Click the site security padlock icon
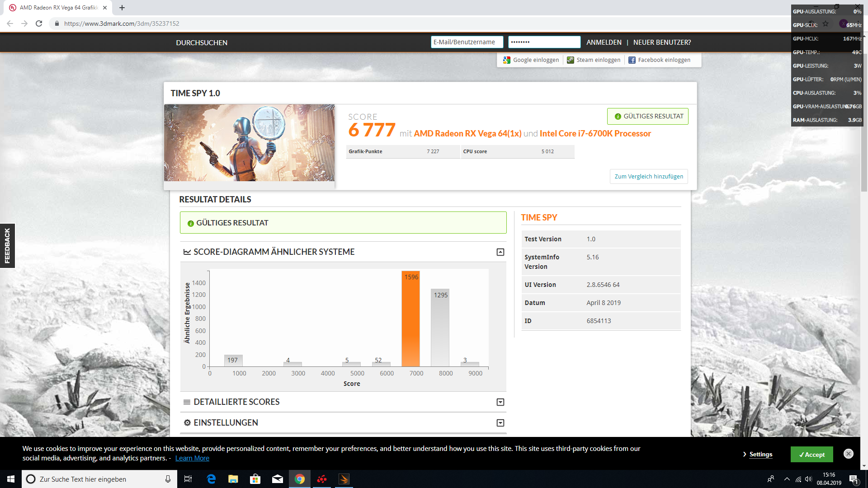Screen dimensions: 868x488 [57, 23]
